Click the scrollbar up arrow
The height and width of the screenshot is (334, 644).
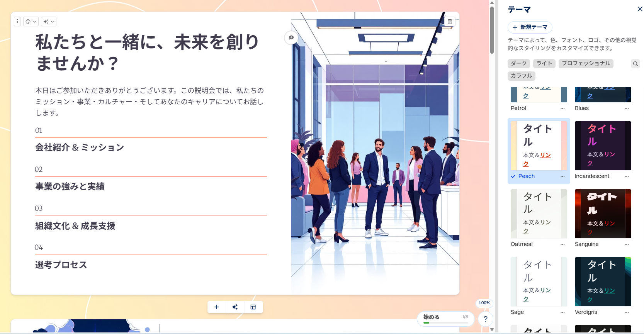click(x=492, y=3)
